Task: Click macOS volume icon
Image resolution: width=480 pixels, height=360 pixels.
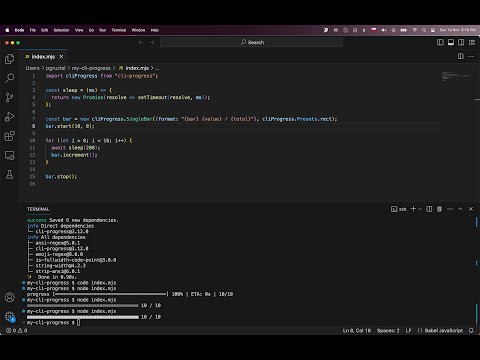Action: (x=384, y=30)
